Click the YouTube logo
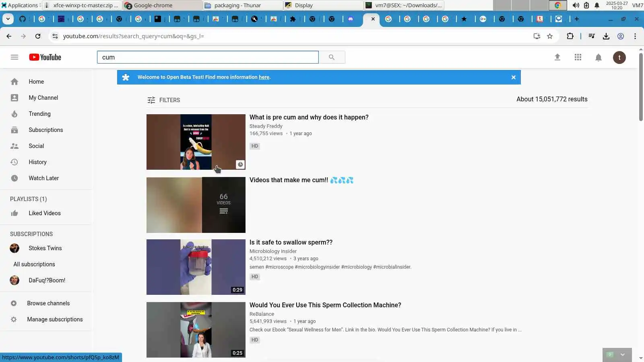 pos(45,57)
